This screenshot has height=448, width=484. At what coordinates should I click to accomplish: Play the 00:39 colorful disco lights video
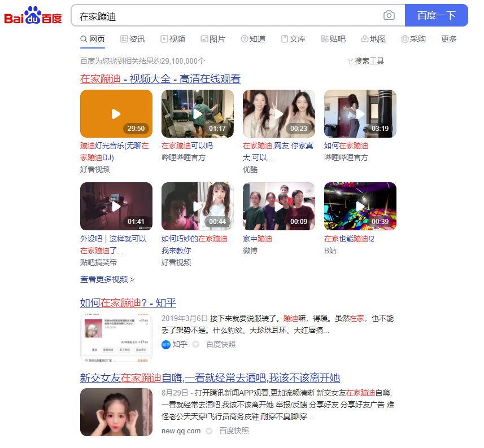point(360,206)
